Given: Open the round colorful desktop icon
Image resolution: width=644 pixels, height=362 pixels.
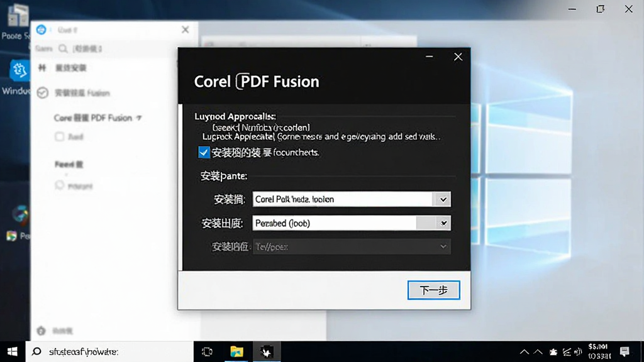Looking at the screenshot, I should tap(19, 214).
